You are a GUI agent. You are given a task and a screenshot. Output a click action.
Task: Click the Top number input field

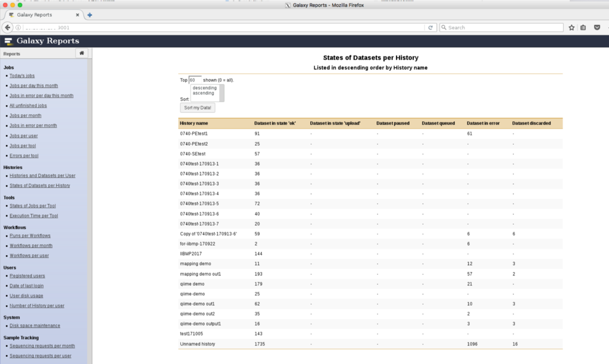pos(195,80)
